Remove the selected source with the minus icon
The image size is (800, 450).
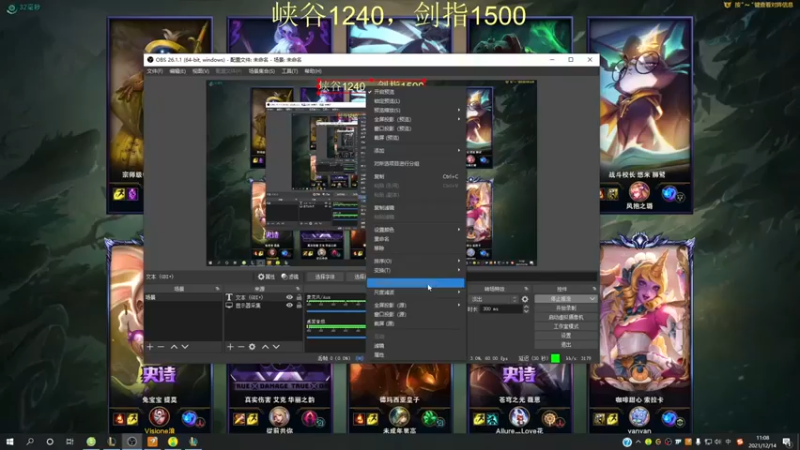point(241,347)
